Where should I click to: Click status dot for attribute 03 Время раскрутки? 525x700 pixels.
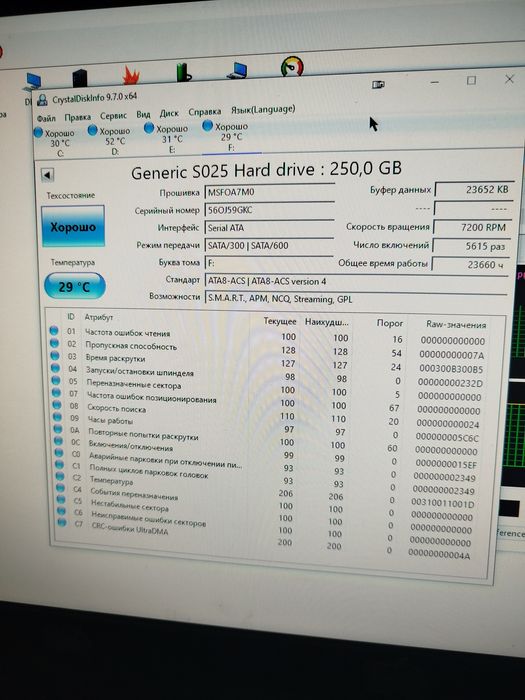click(55, 355)
